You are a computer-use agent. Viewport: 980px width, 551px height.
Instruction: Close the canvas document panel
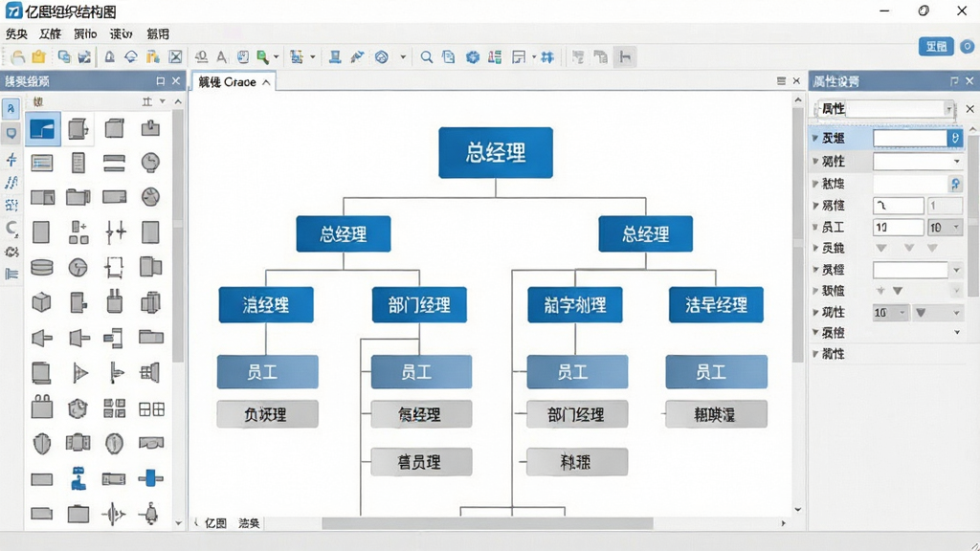coord(796,81)
